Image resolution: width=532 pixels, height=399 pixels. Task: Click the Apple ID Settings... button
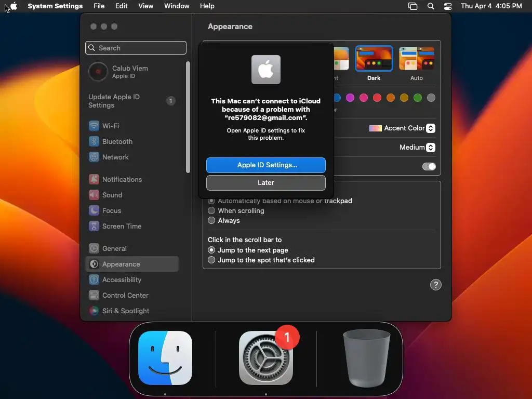pos(266,165)
